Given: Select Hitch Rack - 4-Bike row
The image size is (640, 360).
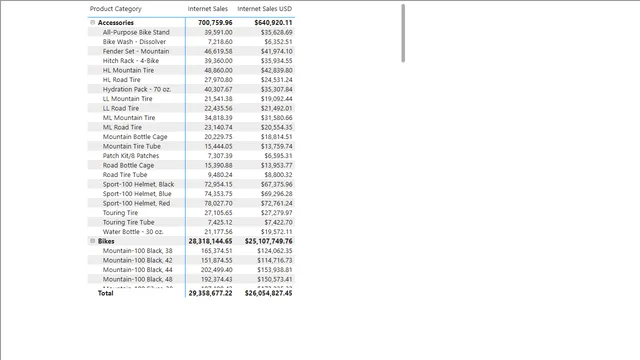Looking at the screenshot, I should 191,60.
